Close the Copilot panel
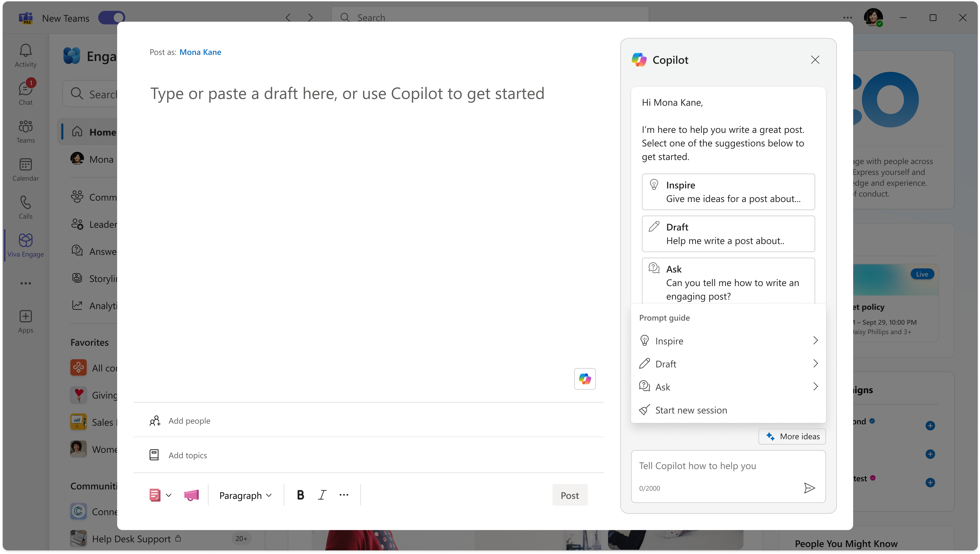This screenshot has width=980, height=554. coord(815,60)
